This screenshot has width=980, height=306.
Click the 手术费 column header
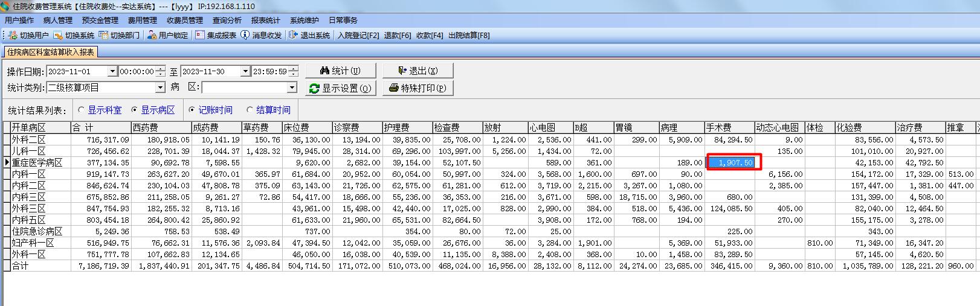[730, 128]
